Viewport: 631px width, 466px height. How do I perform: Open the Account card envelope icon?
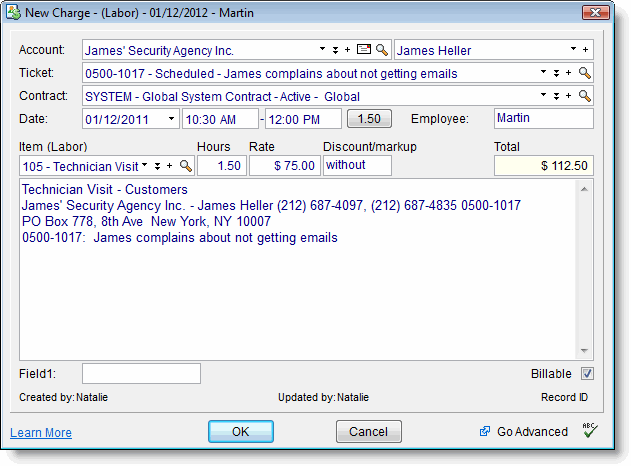(365, 49)
